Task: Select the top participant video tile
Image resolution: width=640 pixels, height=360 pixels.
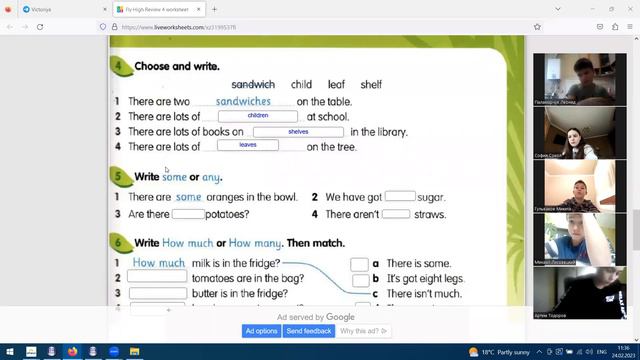Action: 580,80
